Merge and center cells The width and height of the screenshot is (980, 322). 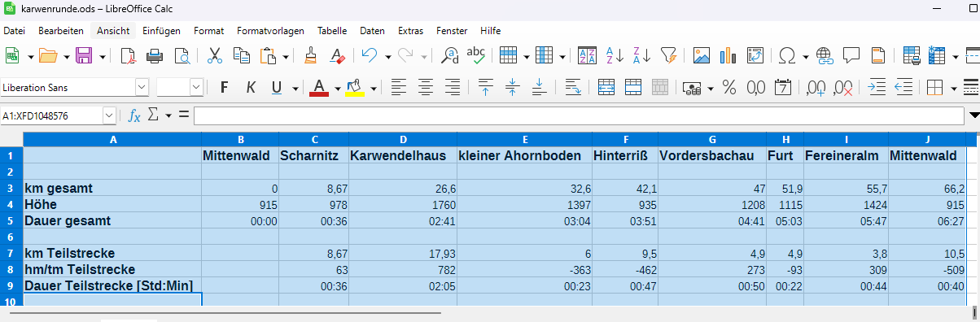(606, 87)
